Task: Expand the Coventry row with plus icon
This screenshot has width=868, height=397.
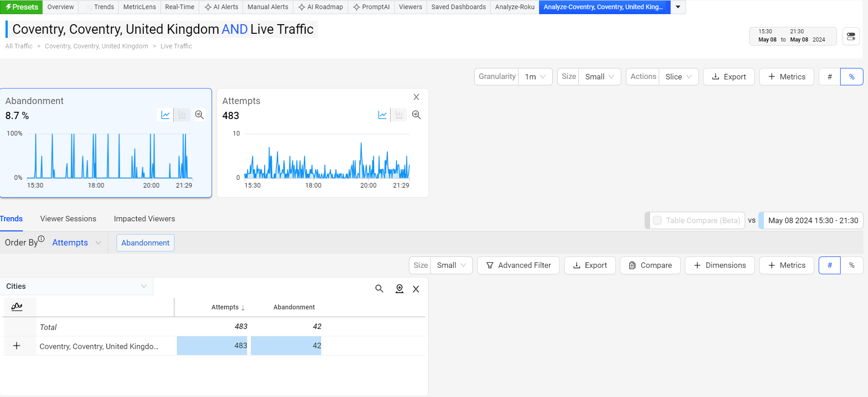Action: point(17,346)
